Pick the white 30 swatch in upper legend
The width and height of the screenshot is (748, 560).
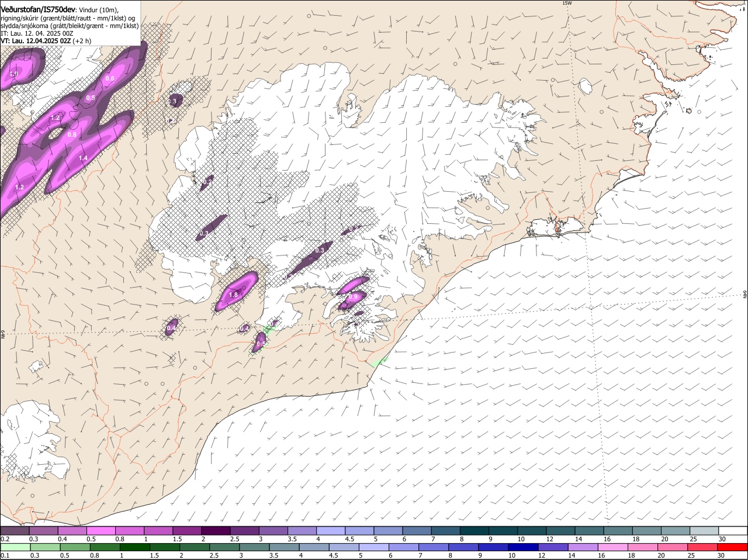click(733, 531)
